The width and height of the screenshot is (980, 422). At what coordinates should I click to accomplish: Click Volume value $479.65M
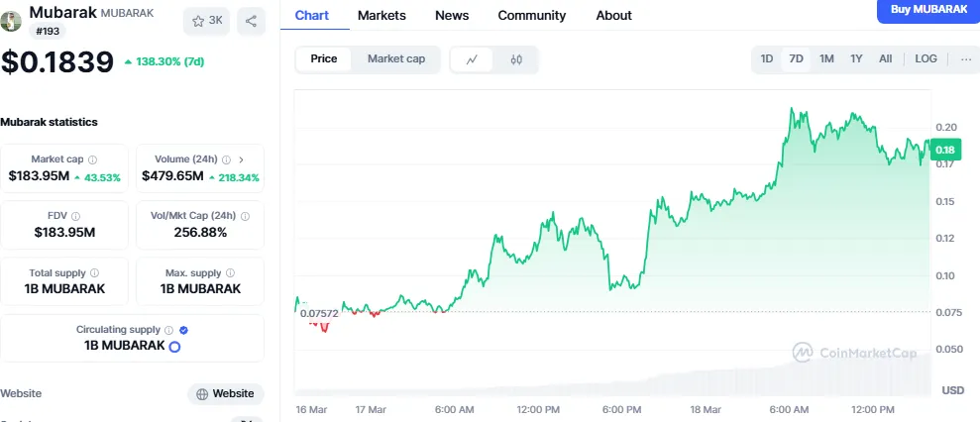coord(172,176)
